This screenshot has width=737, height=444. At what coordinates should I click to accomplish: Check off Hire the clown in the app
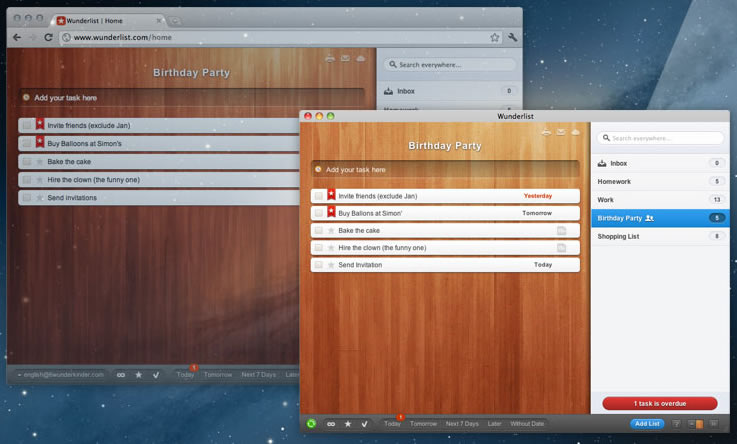[319, 248]
